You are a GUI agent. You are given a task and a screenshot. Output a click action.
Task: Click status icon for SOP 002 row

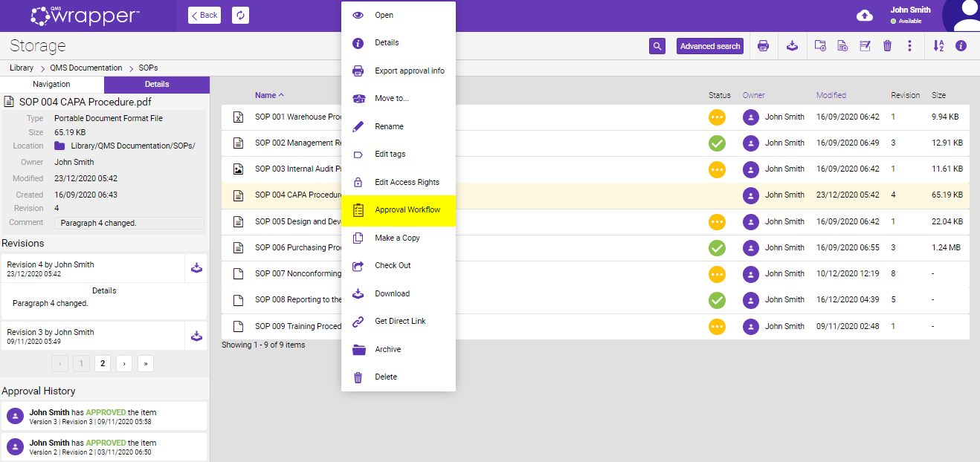pos(717,143)
